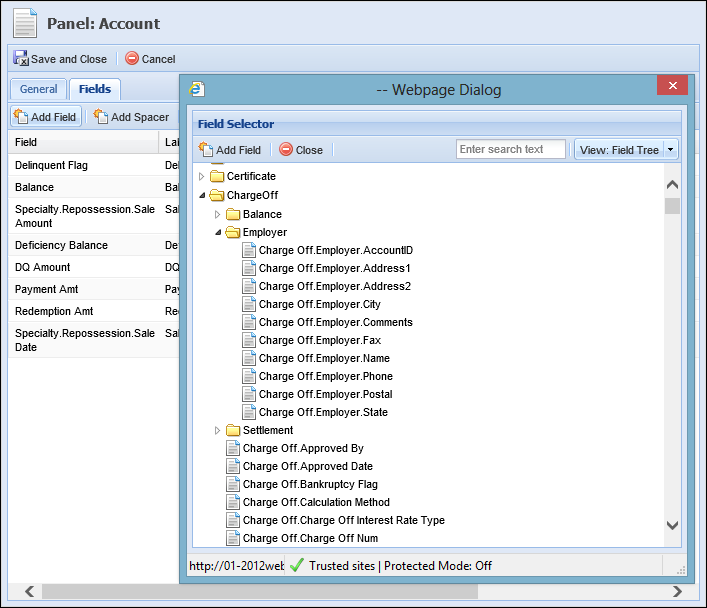The width and height of the screenshot is (707, 608).
Task: Click the ChargeOff open folder icon
Action: pyautogui.click(x=217, y=195)
